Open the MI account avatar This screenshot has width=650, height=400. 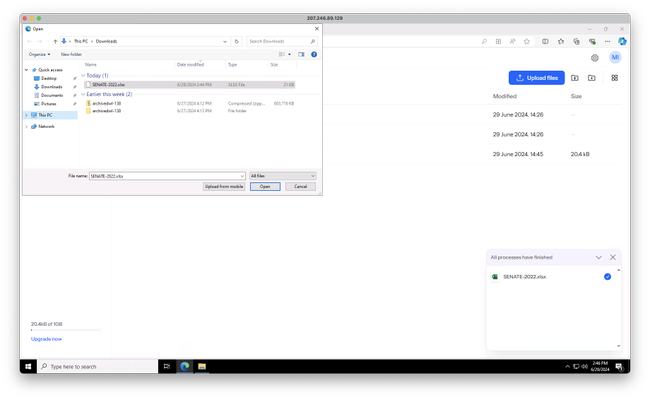[615, 58]
